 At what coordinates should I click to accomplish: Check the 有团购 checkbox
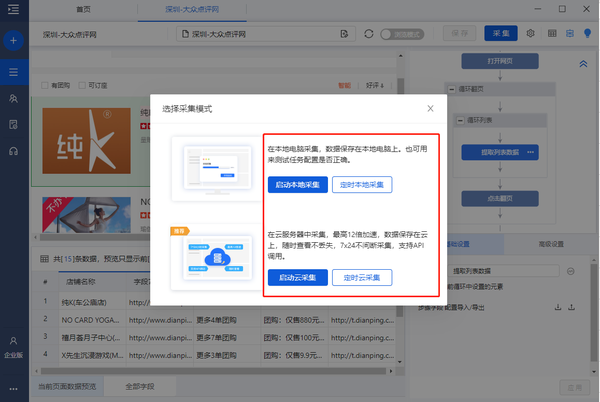(x=44, y=85)
